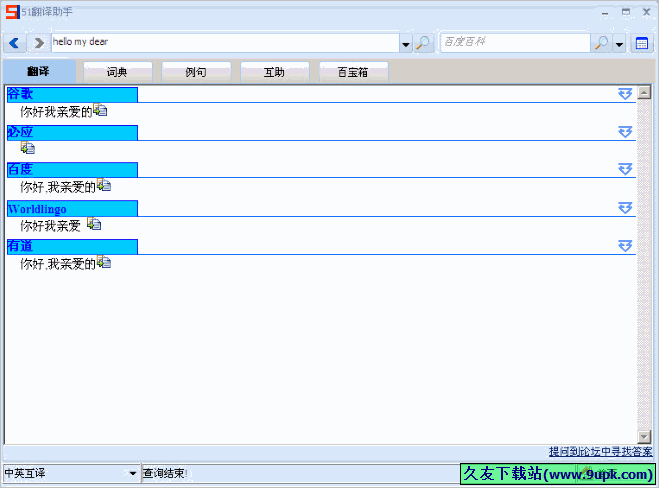Open the calendar-style panel icon in toolbar
The width and height of the screenshot is (659, 488).
pos(642,43)
